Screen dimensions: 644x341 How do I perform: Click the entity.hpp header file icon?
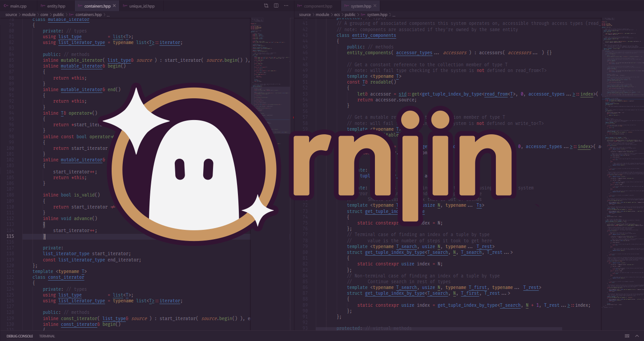click(x=43, y=6)
